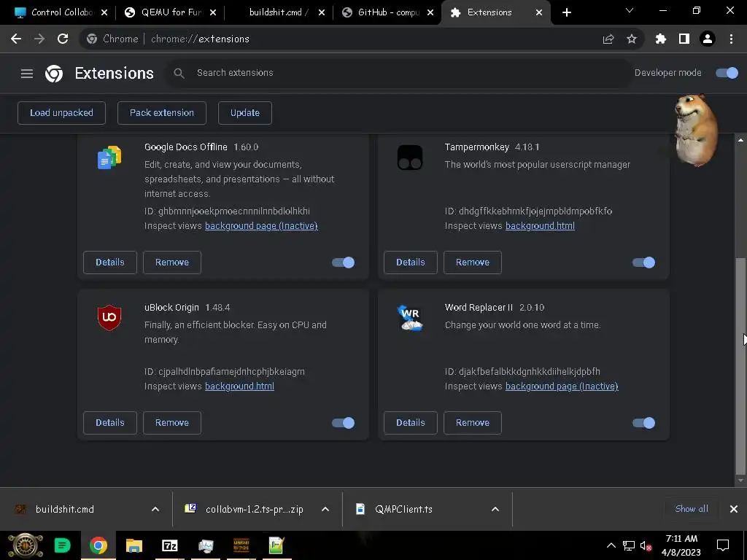This screenshot has width=747, height=560.
Task: Open Details for uBlock Origin
Action: pyautogui.click(x=110, y=423)
